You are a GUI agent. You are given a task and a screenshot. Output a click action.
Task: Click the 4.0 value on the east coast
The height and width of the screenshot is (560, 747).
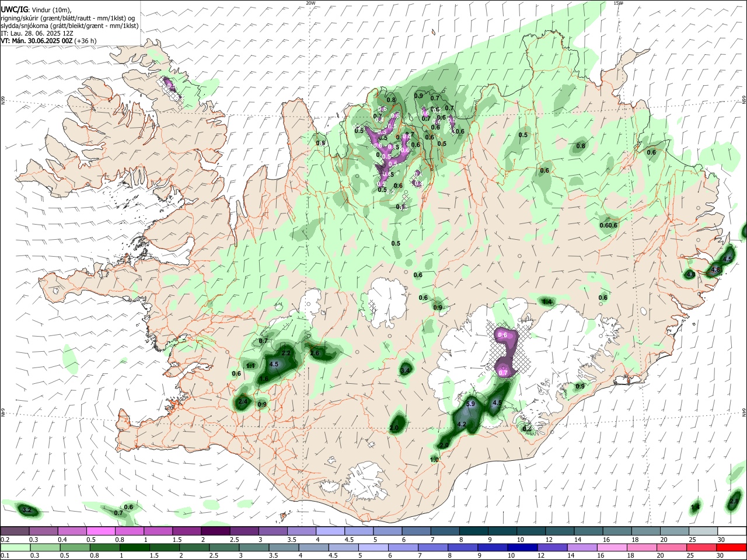[690, 274]
